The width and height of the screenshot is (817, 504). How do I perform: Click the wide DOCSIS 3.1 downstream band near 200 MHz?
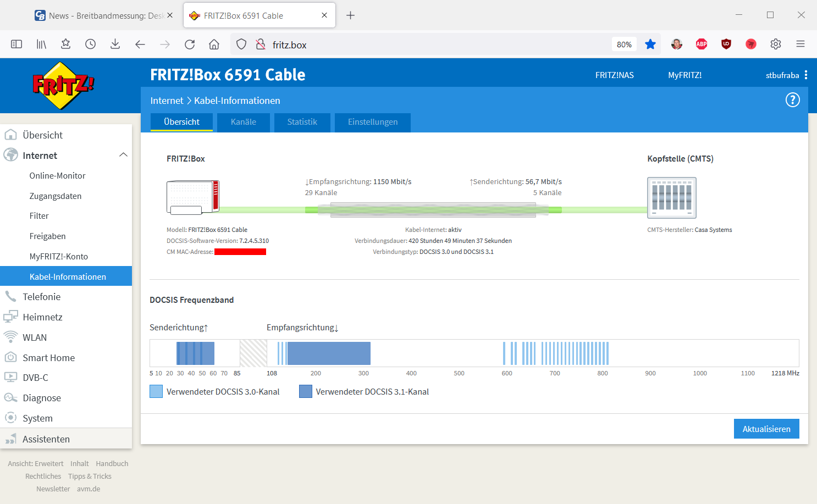point(329,353)
